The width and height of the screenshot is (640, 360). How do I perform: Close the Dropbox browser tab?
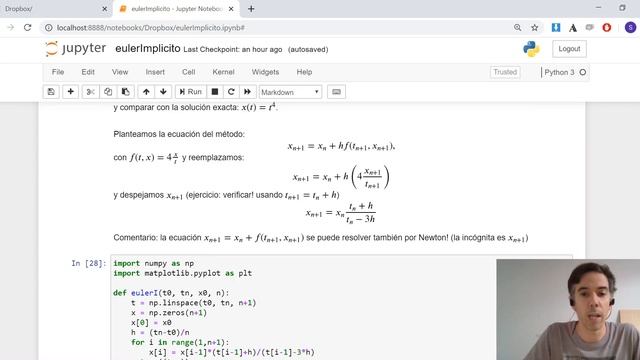point(104,9)
